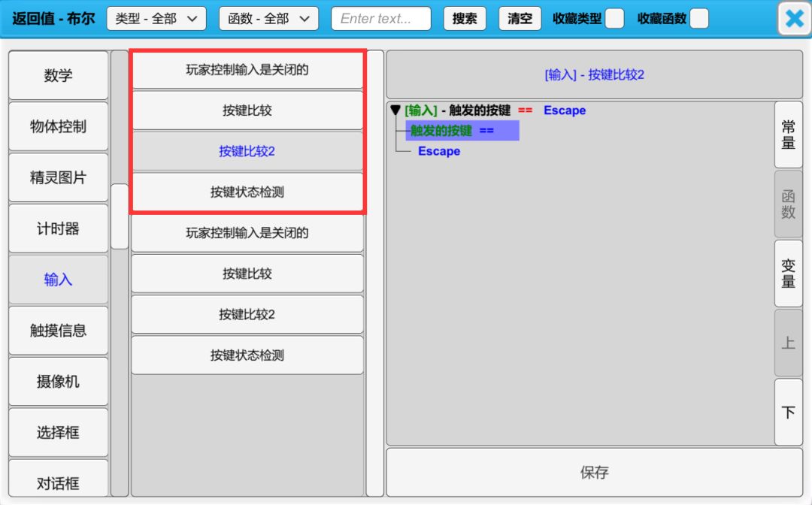Toggle the 收藏类型 checkbox
The width and height of the screenshot is (812, 505).
click(614, 19)
